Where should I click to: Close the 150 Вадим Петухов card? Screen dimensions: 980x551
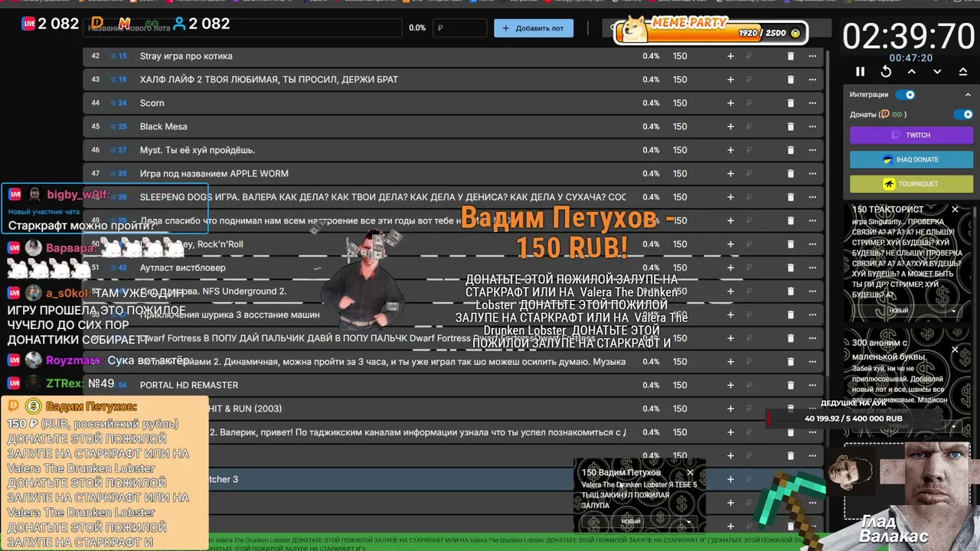click(690, 472)
